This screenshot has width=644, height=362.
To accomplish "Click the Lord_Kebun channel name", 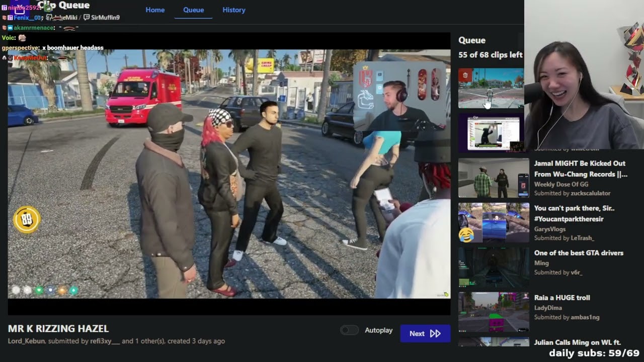I will [x=26, y=341].
